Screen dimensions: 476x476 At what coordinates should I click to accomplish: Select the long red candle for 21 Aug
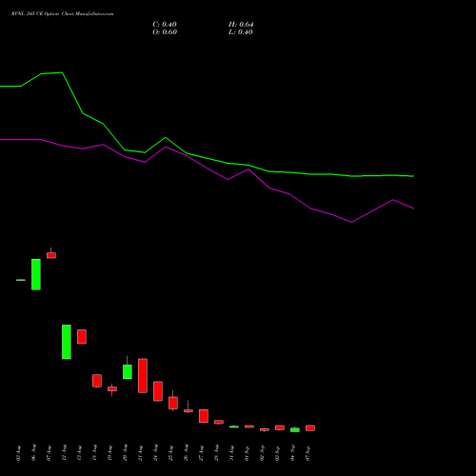143,376
